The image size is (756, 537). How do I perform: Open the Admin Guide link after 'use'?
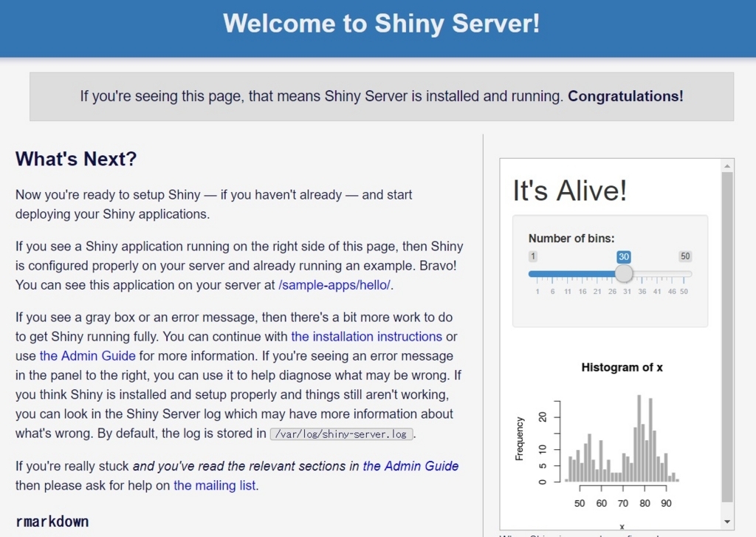click(x=87, y=355)
